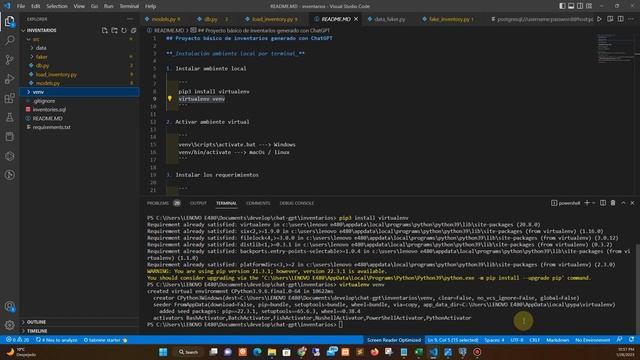Screen dimensions: 640x360
Task: Open the Terminal menu
Action: (x=129, y=6)
